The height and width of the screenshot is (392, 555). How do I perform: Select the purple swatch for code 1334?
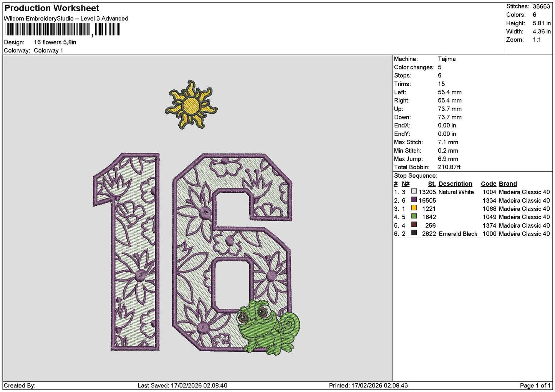coord(414,200)
